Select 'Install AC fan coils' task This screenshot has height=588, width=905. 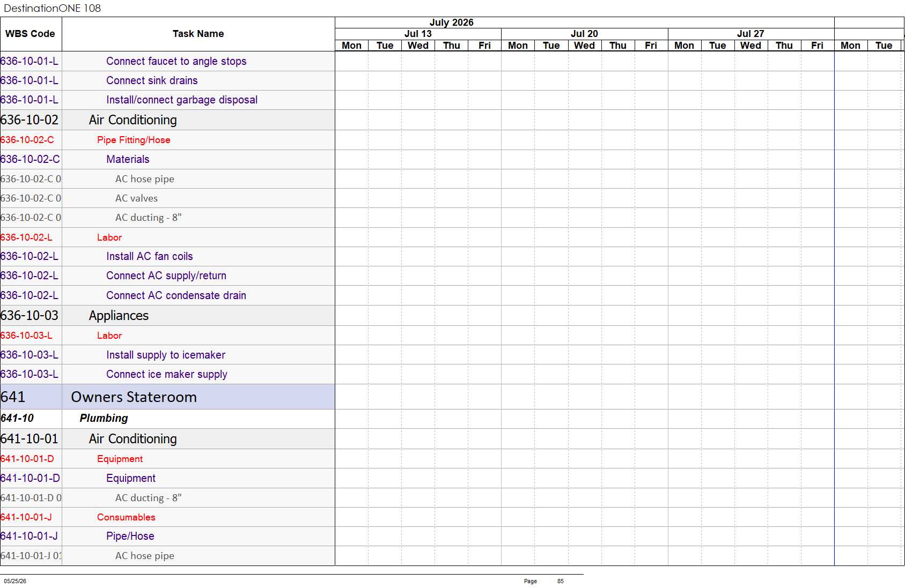point(149,256)
